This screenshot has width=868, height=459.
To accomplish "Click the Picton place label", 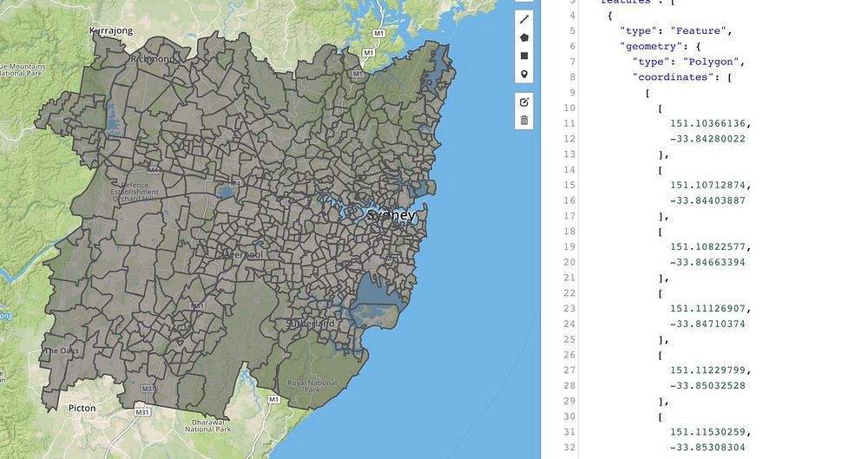I will coord(82,408).
